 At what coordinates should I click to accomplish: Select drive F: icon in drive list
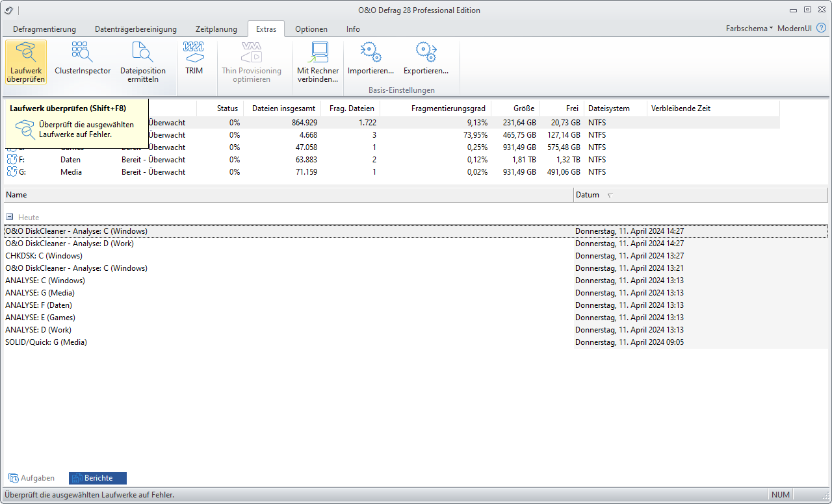pyautogui.click(x=12, y=159)
